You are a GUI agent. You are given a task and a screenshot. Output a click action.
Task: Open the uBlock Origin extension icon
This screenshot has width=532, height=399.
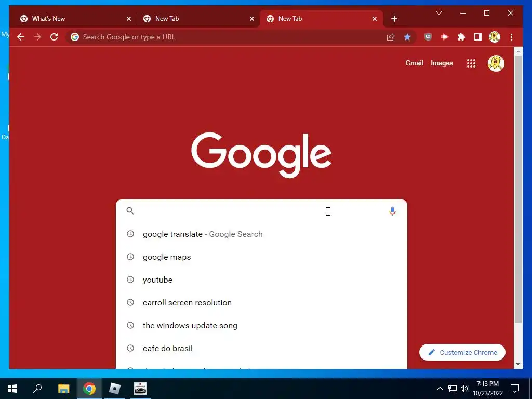pos(428,37)
